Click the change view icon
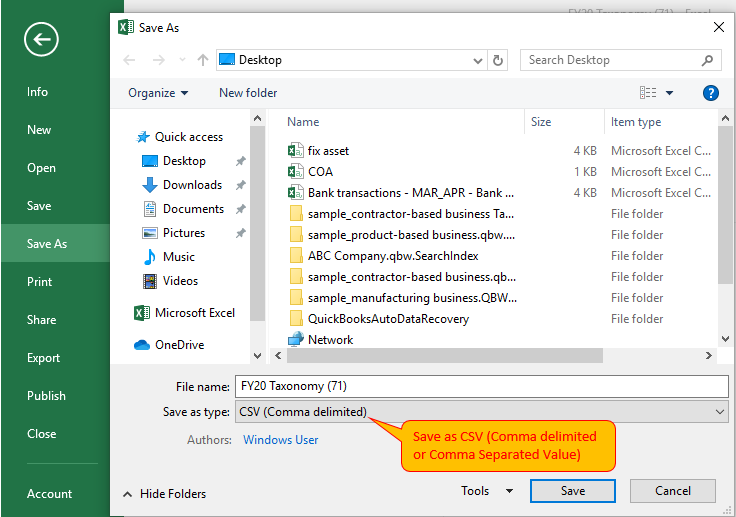This screenshot has width=736, height=517. pos(648,93)
